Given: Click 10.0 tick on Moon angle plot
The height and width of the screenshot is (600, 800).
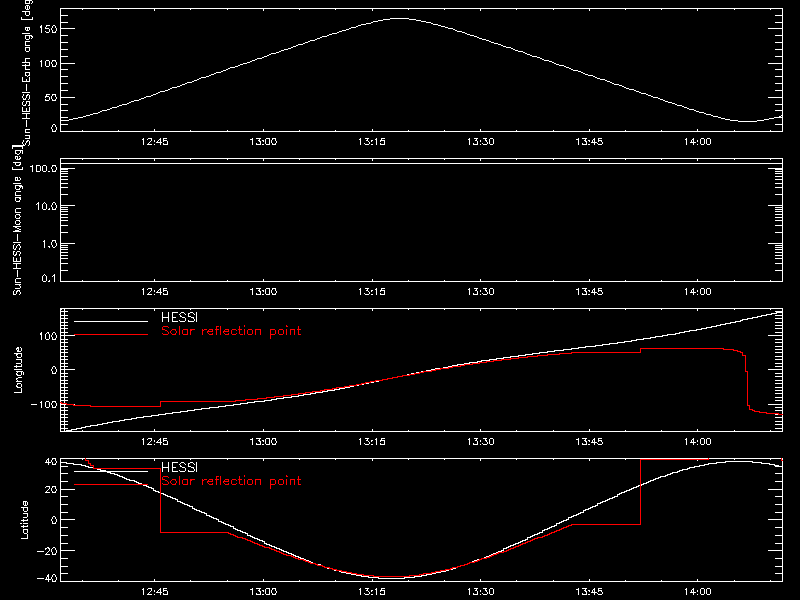Looking at the screenshot, I should (46, 207).
